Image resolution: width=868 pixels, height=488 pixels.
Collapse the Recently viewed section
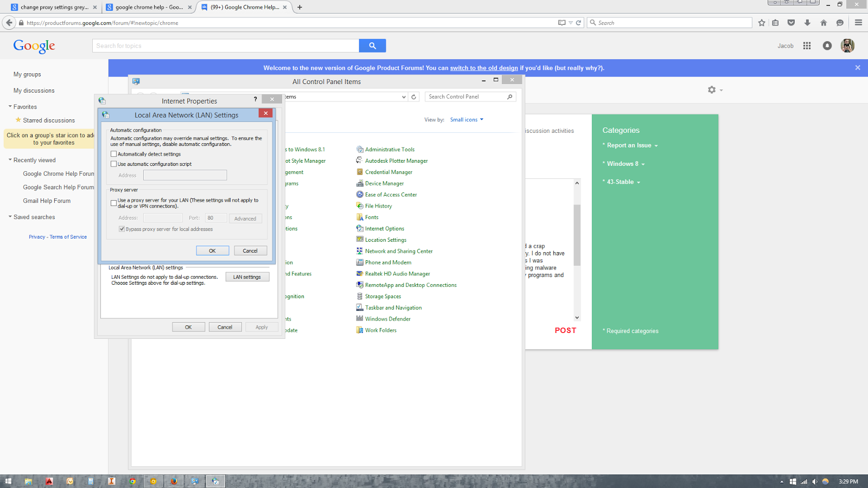(10, 159)
